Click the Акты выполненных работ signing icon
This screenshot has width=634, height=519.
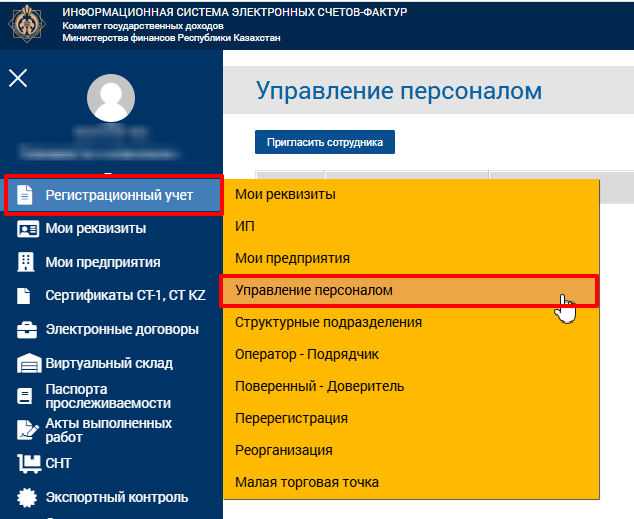point(27,430)
